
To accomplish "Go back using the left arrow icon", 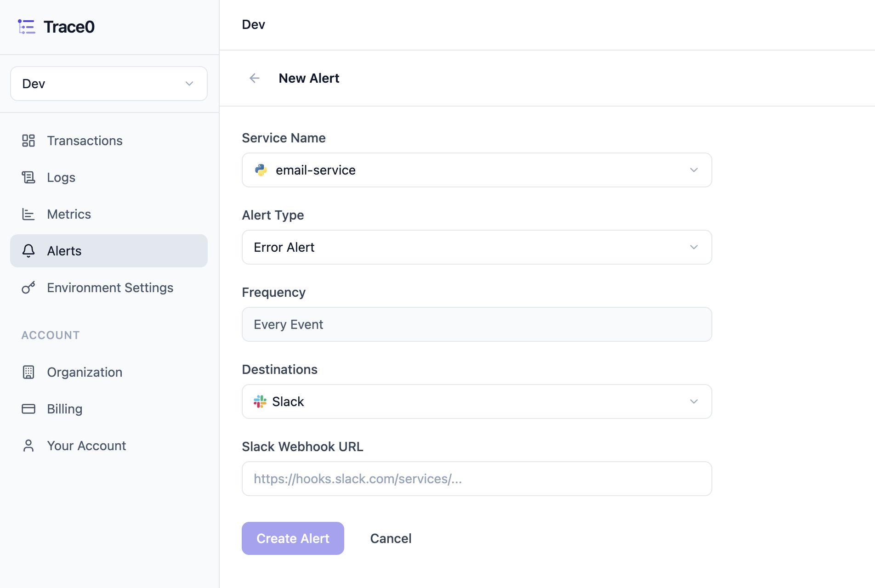I will point(255,78).
